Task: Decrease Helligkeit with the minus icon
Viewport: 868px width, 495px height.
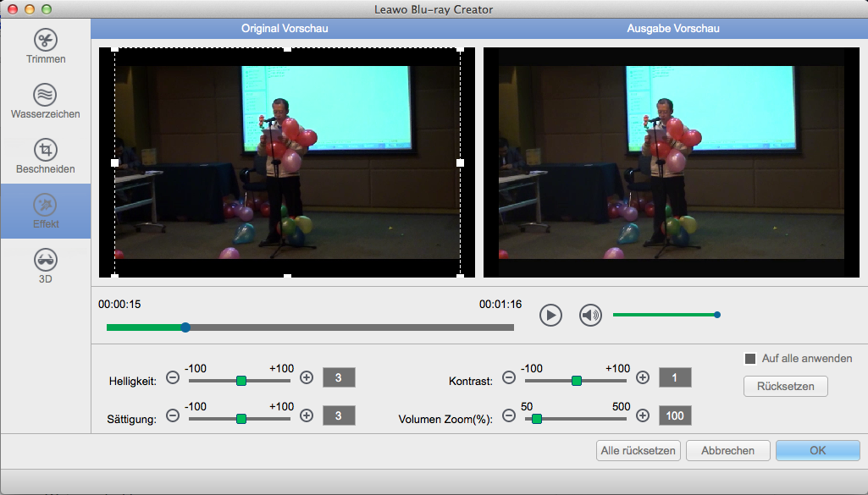Action: (x=173, y=378)
